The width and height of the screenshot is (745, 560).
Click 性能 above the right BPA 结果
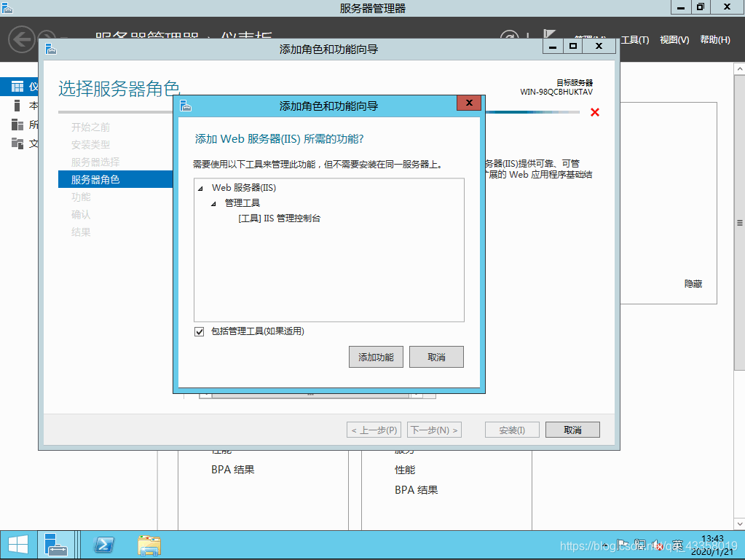coord(405,470)
